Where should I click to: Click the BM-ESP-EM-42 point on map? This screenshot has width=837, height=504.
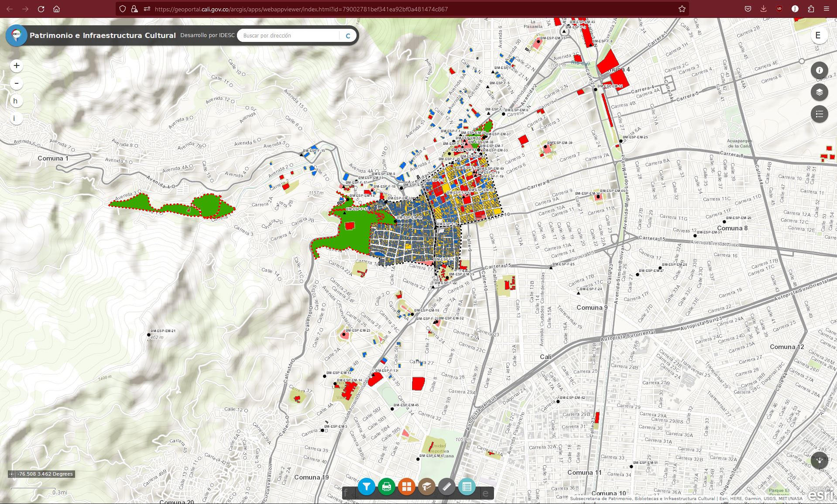point(558,401)
